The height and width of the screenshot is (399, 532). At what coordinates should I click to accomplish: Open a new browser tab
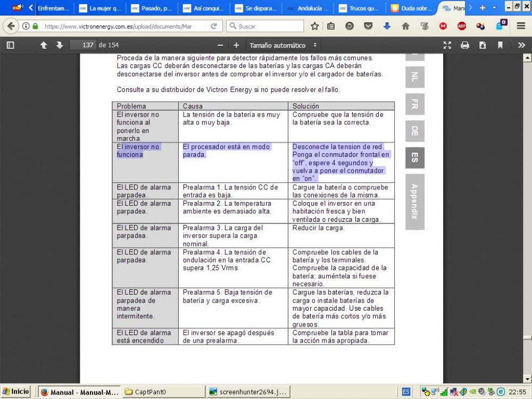(483, 7)
